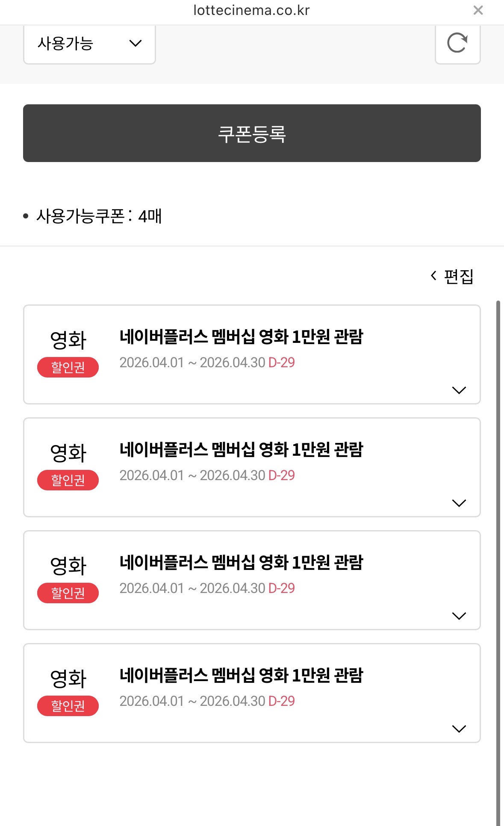Viewport: 504px width, 826px height.
Task: Select the third 네이버플러스 멤버십 coupon title
Action: [241, 563]
